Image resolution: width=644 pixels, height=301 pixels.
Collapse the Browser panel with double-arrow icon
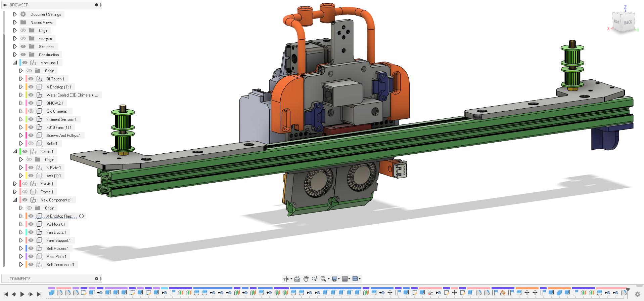click(5, 5)
